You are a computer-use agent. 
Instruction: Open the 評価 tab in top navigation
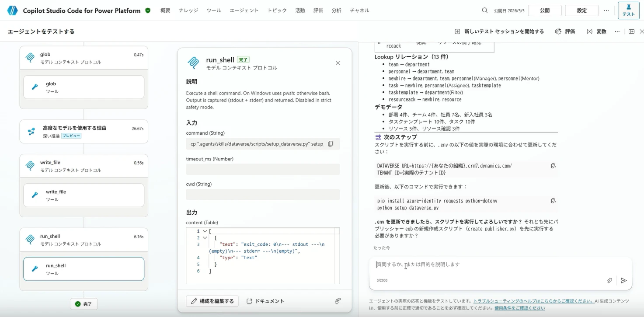pos(318,10)
